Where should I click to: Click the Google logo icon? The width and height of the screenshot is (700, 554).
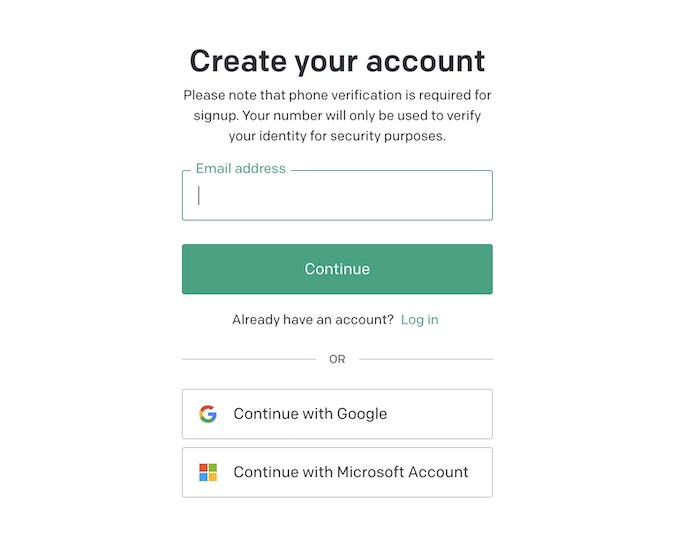(208, 414)
